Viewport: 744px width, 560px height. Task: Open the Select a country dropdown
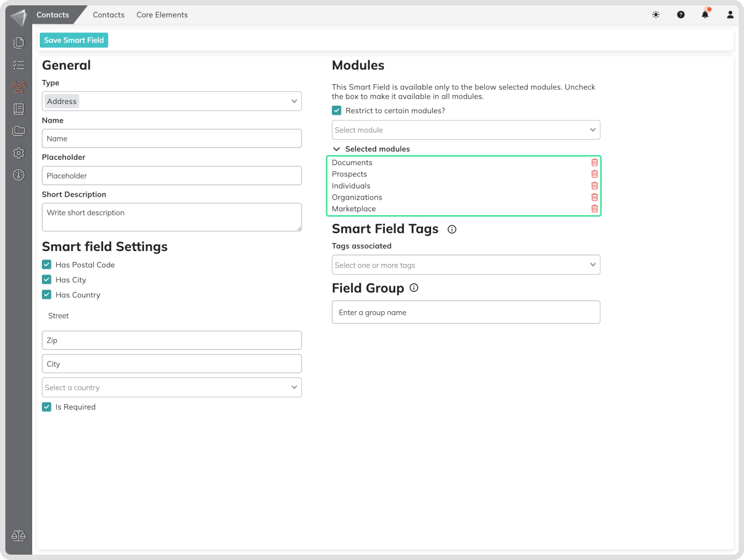[171, 387]
